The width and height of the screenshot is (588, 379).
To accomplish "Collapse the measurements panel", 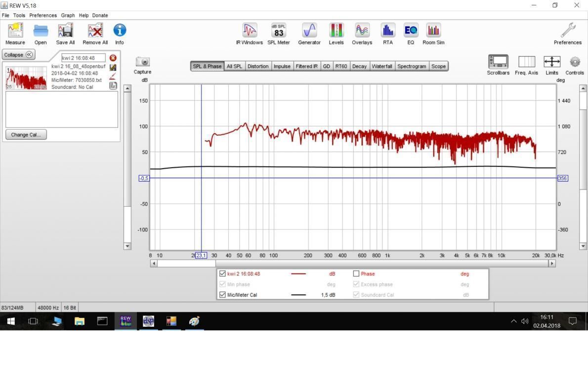I will [18, 55].
